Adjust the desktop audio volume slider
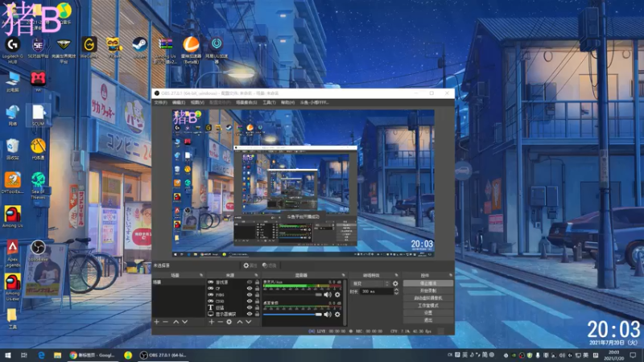 tap(292, 315)
